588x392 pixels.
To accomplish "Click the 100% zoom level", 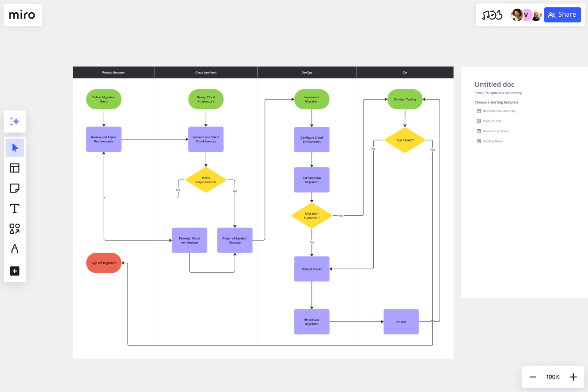I will 552,376.
